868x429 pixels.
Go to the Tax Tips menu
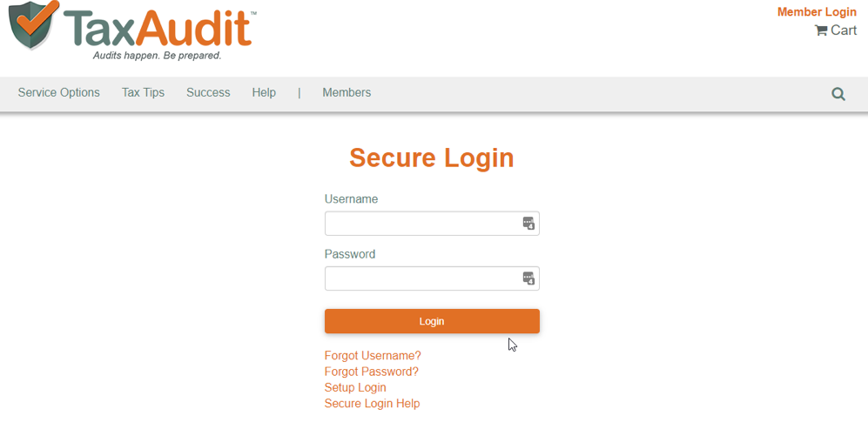(x=143, y=93)
